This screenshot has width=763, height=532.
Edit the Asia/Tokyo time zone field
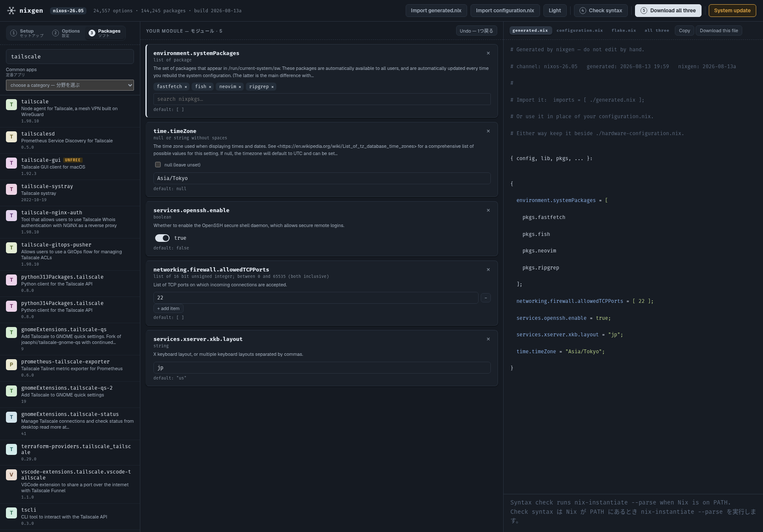322,178
